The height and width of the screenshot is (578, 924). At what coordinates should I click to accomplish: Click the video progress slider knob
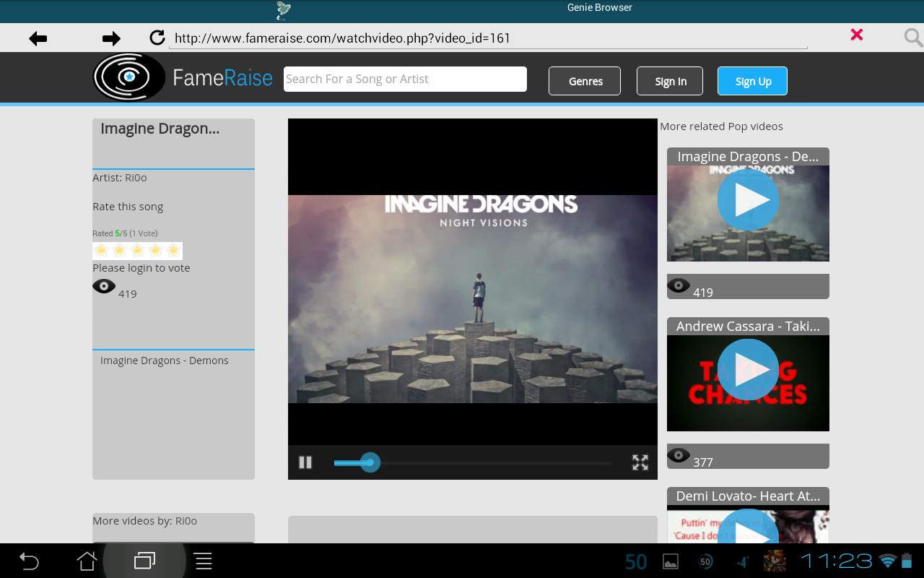click(370, 462)
